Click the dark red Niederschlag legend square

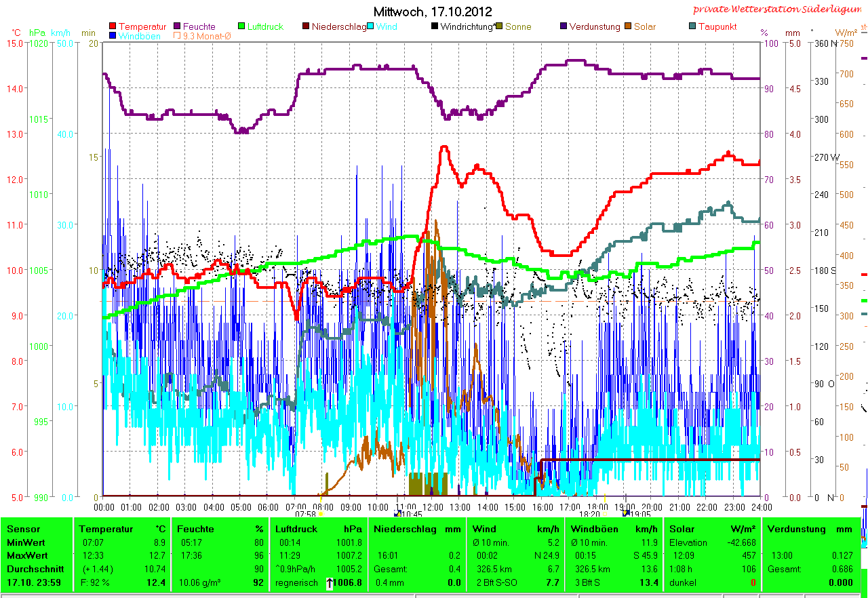click(x=306, y=27)
